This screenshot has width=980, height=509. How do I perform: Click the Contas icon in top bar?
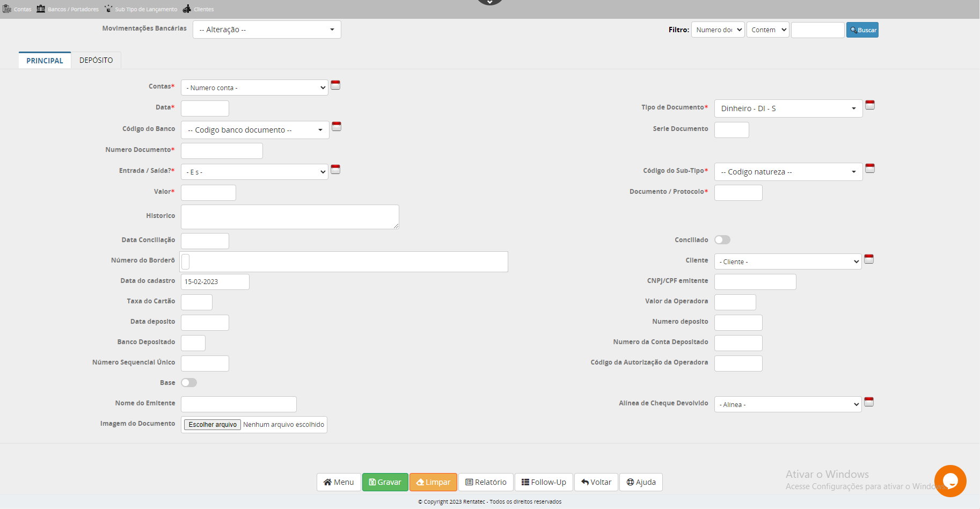(x=7, y=9)
